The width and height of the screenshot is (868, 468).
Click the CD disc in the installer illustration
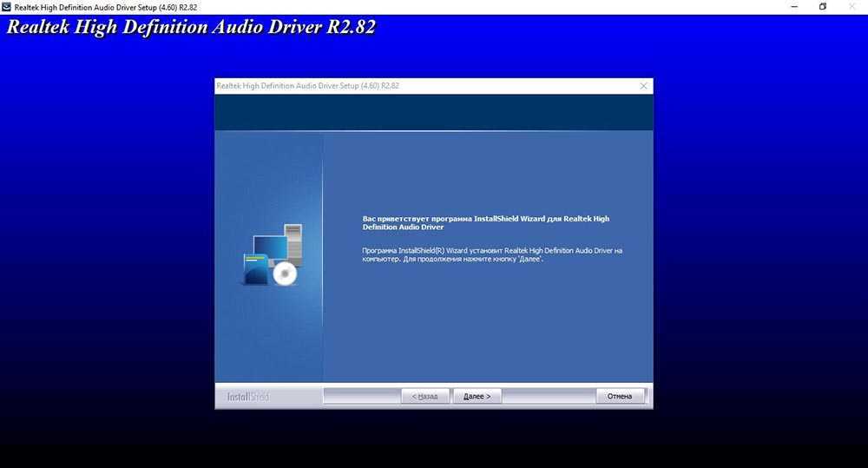(285, 274)
